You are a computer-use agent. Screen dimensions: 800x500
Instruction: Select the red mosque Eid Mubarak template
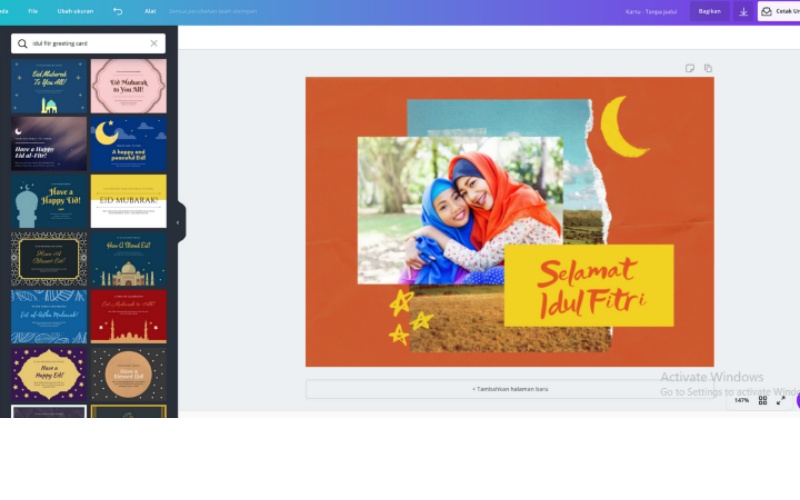point(129,316)
